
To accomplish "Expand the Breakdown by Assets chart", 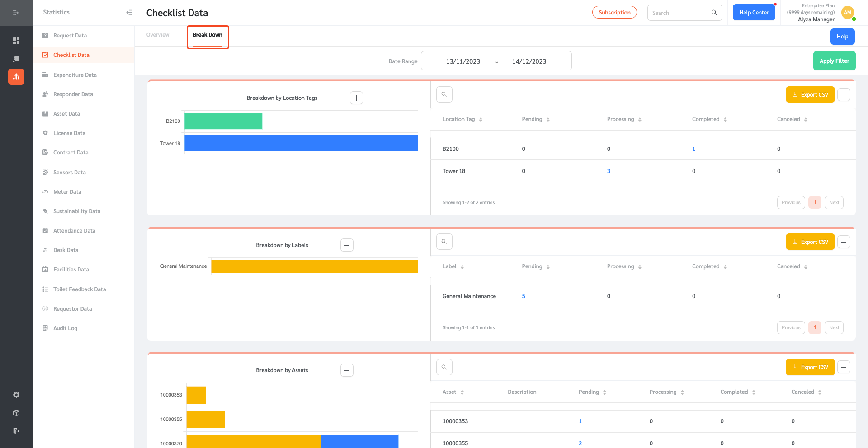I will point(347,370).
